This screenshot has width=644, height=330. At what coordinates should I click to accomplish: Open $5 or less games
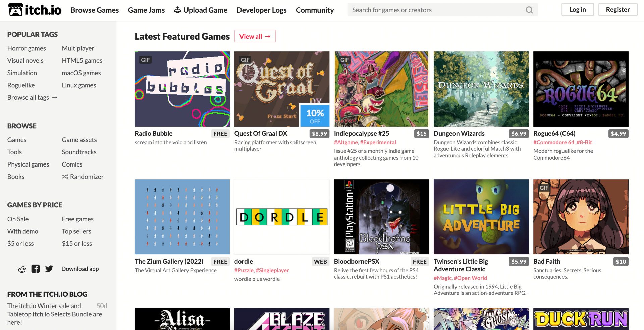[20, 243]
